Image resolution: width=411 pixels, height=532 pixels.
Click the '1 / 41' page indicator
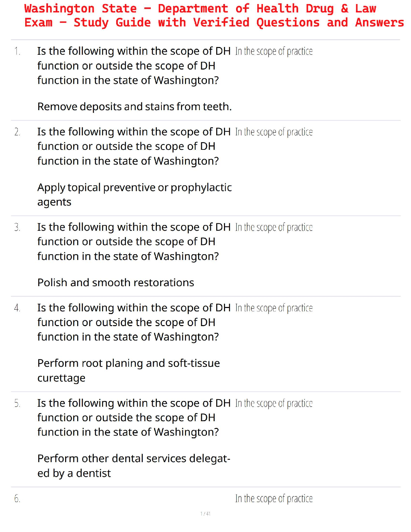(x=205, y=514)
